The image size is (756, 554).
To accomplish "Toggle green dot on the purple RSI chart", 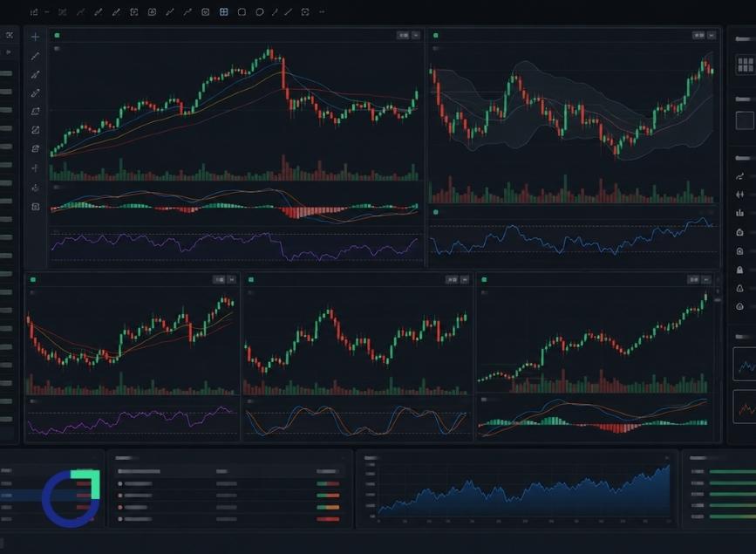I will tap(33, 279).
